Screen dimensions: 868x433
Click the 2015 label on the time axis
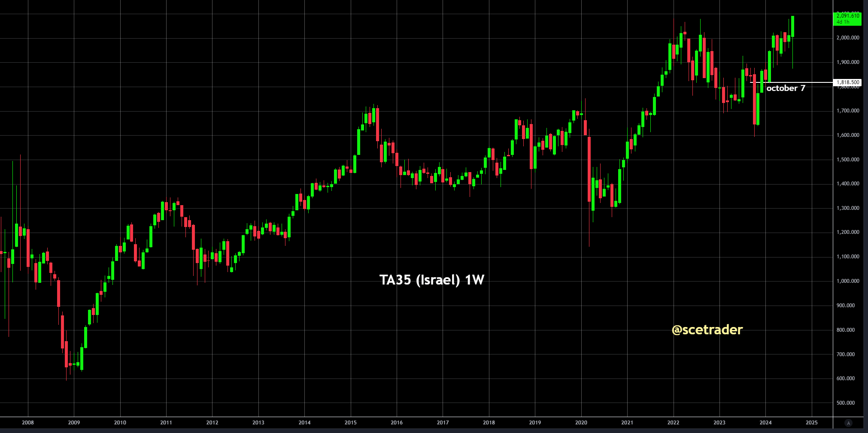(351, 422)
